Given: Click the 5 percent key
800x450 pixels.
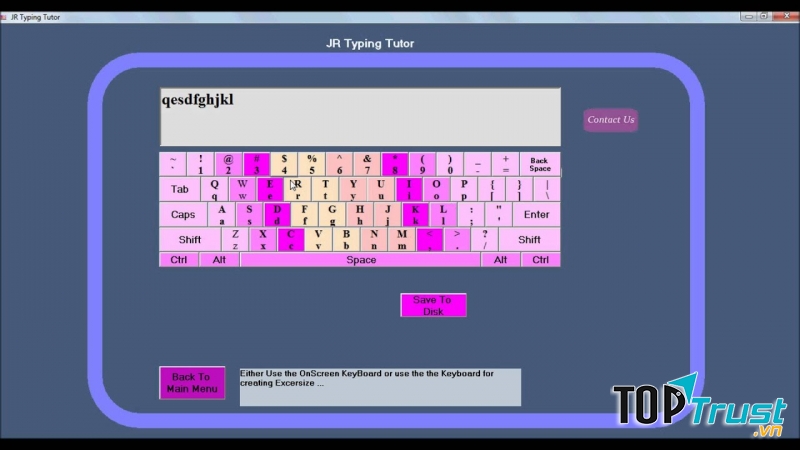Looking at the screenshot, I should (x=311, y=164).
